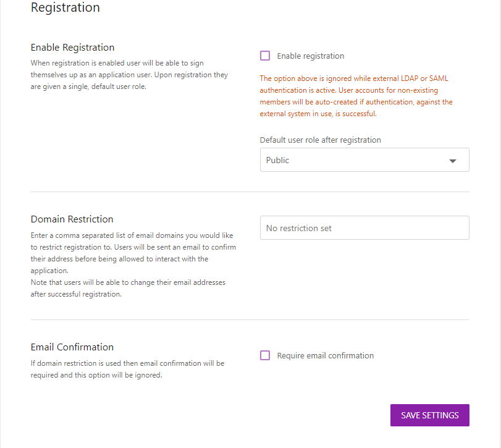Viewport: 501px width, 448px height.
Task: Click the Registration page heading
Action: [65, 7]
